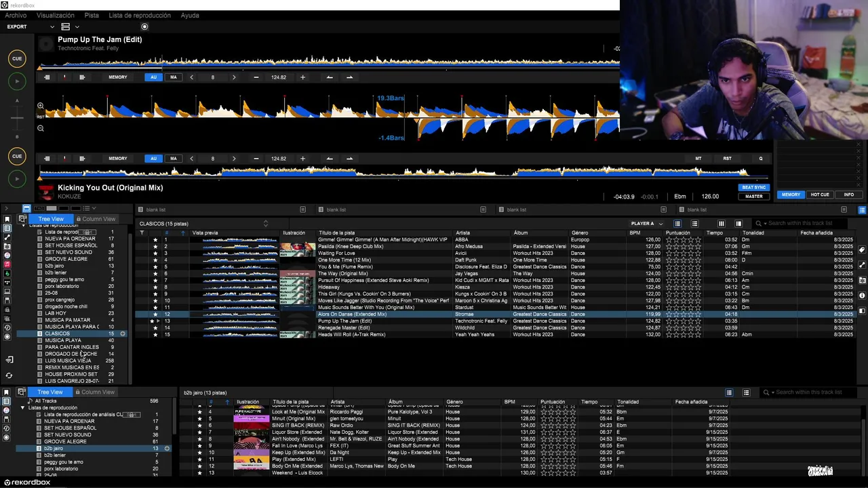Toggle AU auto beat loop on top deck
The height and width of the screenshot is (488, 868).
(x=153, y=77)
